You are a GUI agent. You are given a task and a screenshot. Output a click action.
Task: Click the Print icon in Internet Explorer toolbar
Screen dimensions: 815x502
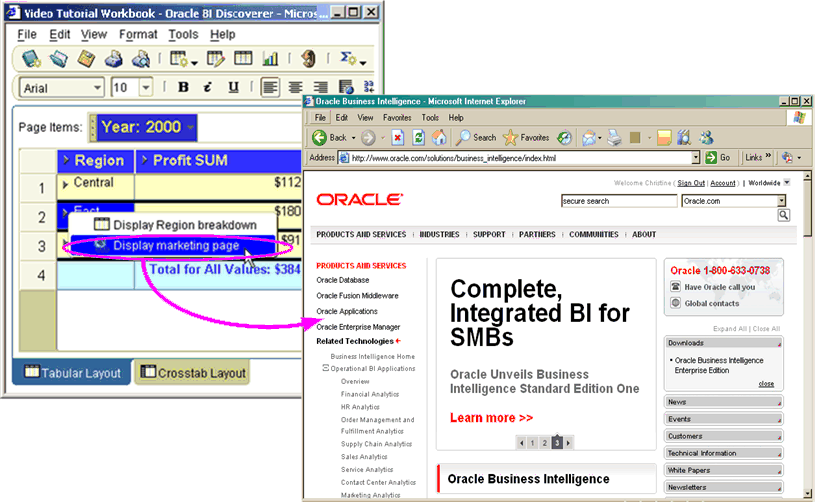click(x=614, y=138)
